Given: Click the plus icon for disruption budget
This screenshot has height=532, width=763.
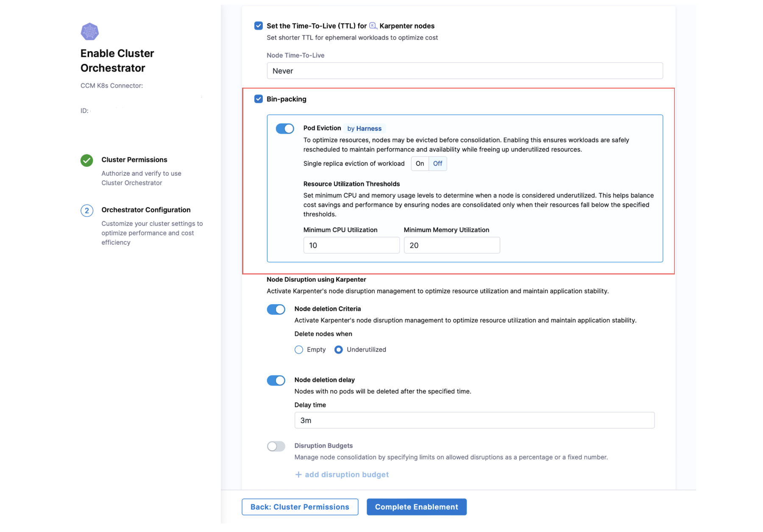Looking at the screenshot, I should pyautogui.click(x=298, y=475).
